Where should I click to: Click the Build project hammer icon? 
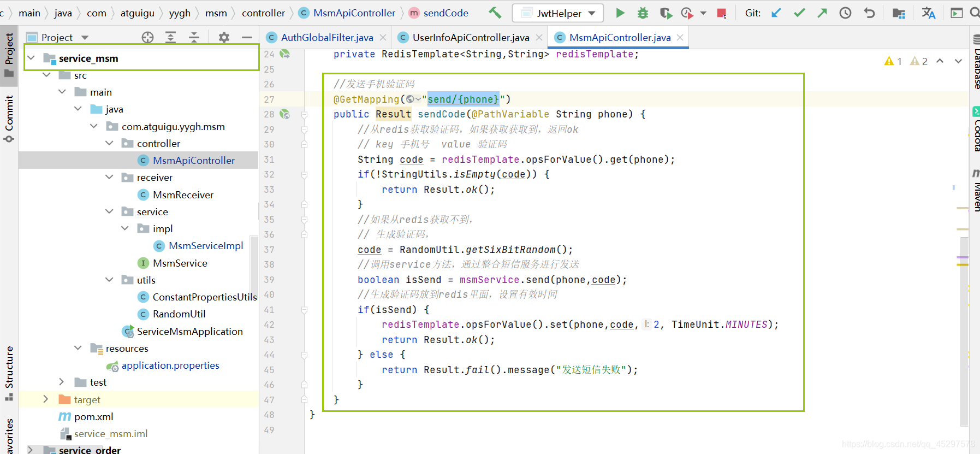[x=495, y=13]
